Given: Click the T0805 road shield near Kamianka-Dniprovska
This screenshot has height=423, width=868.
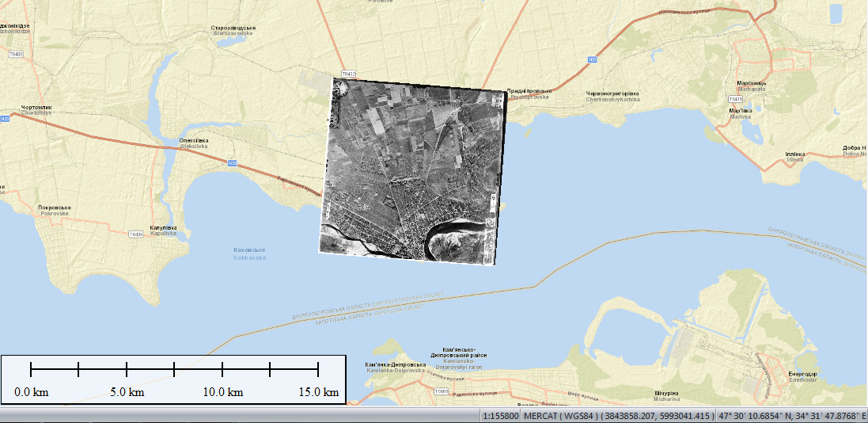Looking at the screenshot, I should point(441,391).
